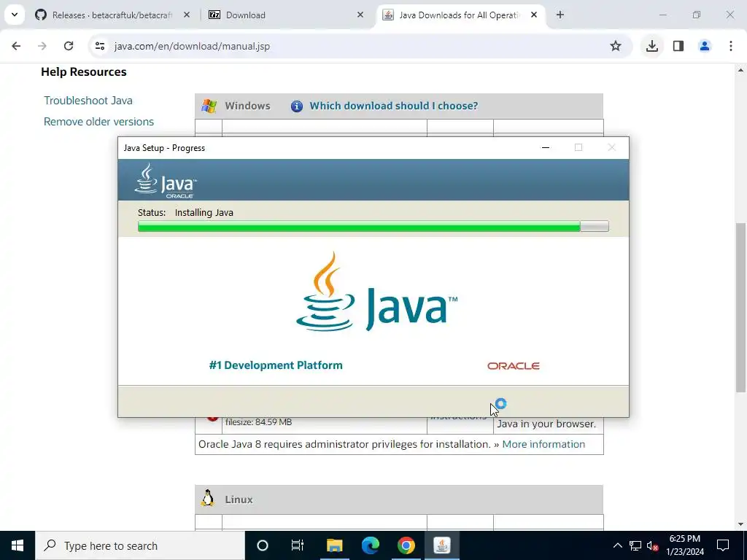The image size is (747, 560).
Task: Open Troubleshoot Java link
Action: pyautogui.click(x=88, y=101)
